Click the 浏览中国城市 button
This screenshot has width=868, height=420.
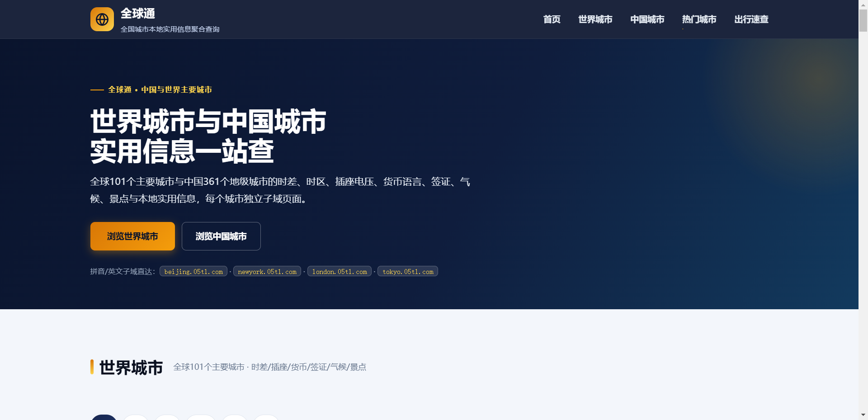pyautogui.click(x=221, y=236)
